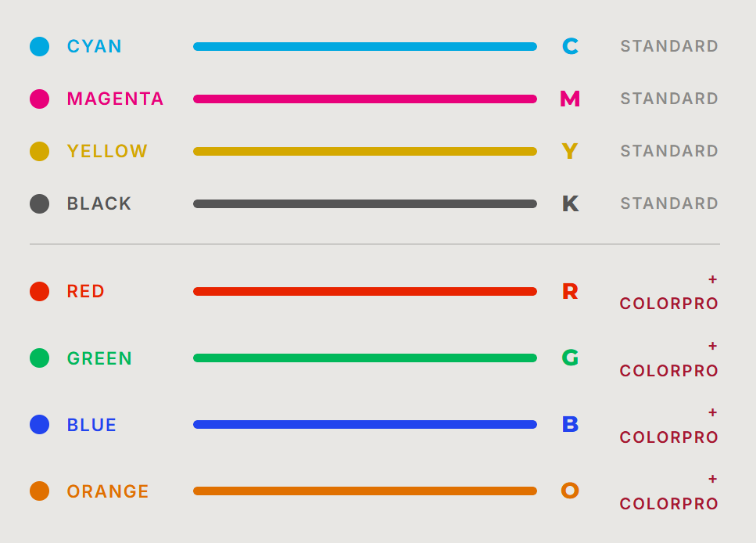The width and height of the screenshot is (756, 543).
Task: Click the bold M letter icon
Action: tap(570, 99)
